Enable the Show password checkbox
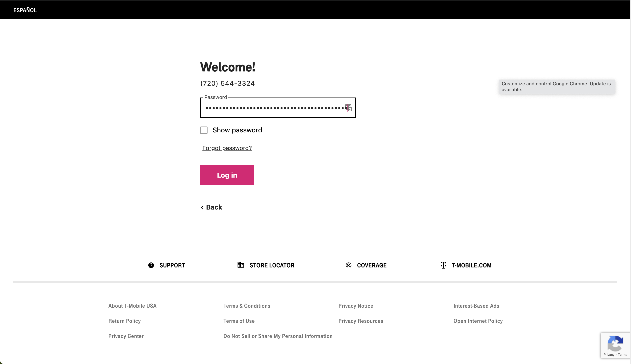Screen dimensions: 631x364 pos(204,130)
